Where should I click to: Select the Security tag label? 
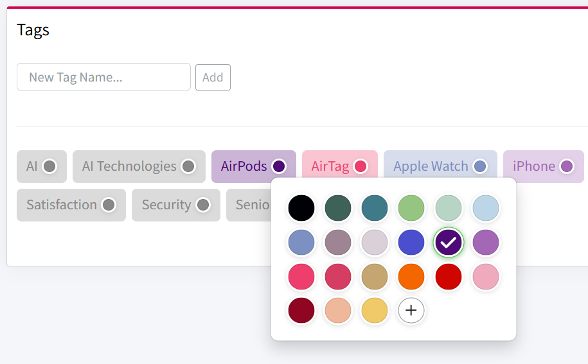tap(166, 205)
